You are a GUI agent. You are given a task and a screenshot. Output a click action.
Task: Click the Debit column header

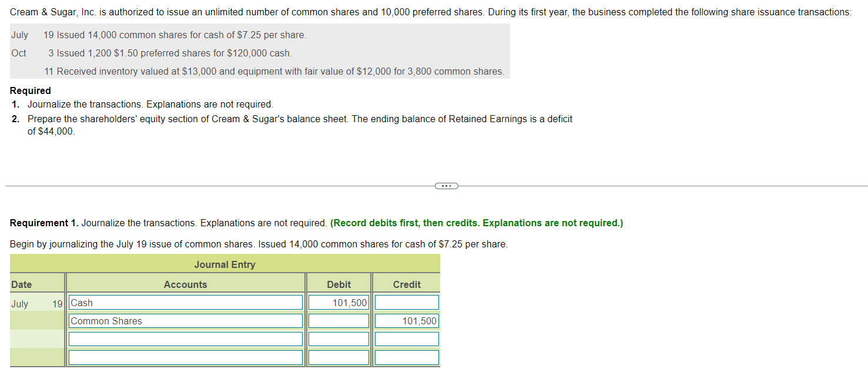[339, 284]
